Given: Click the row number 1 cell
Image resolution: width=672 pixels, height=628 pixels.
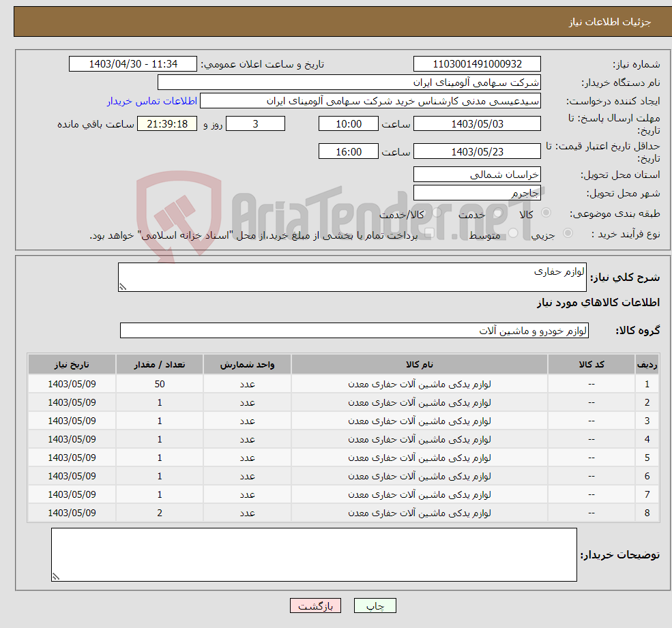Looking at the screenshot, I should (647, 385).
